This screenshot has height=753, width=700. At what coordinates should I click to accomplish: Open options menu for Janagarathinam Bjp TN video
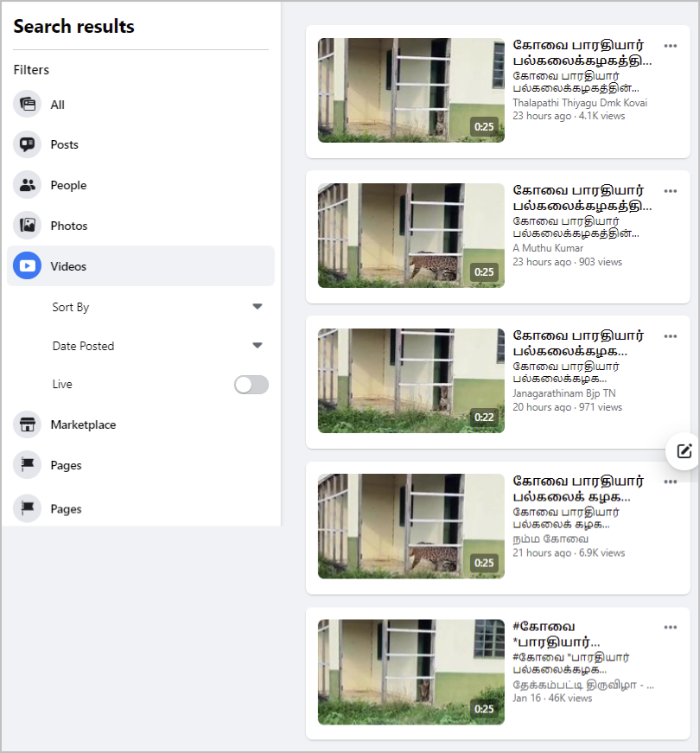click(671, 336)
